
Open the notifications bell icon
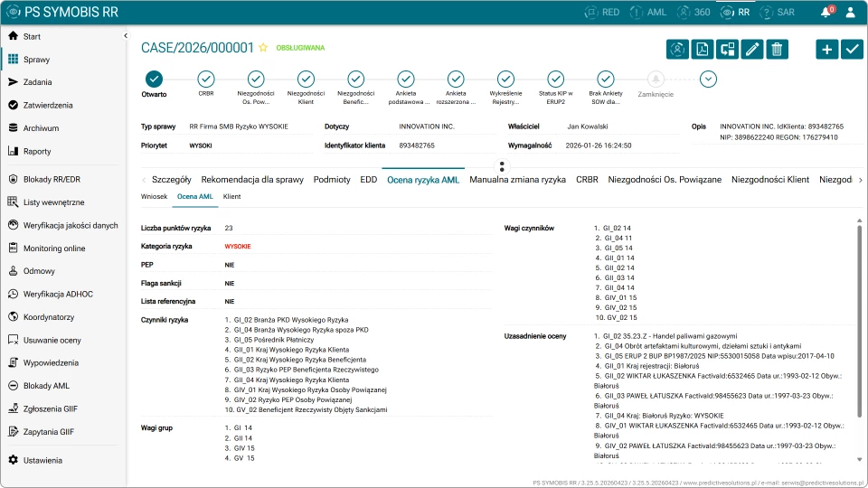(826, 12)
